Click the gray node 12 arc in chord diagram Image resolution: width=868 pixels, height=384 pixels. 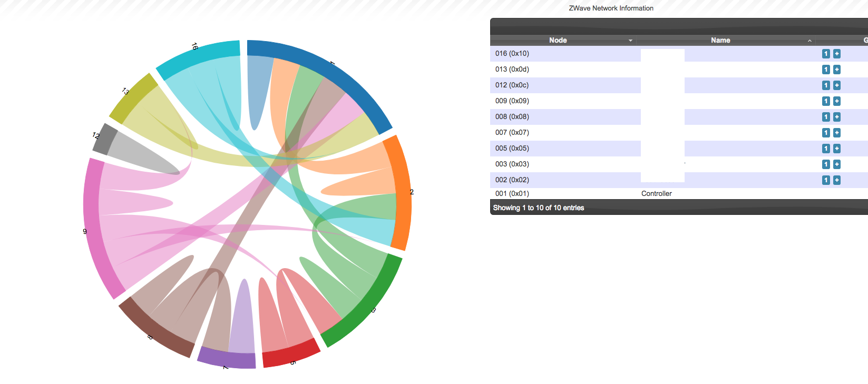pyautogui.click(x=105, y=139)
